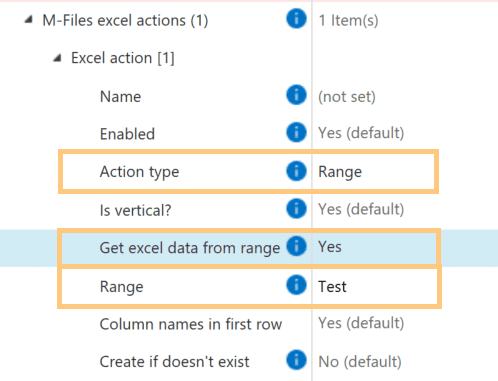The image size is (498, 381).
Task: Toggle Enabled value Yes (default)
Action: pos(361,133)
